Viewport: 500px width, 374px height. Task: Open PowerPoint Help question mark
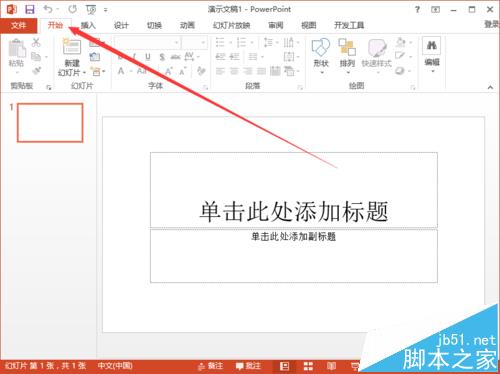pos(417,10)
